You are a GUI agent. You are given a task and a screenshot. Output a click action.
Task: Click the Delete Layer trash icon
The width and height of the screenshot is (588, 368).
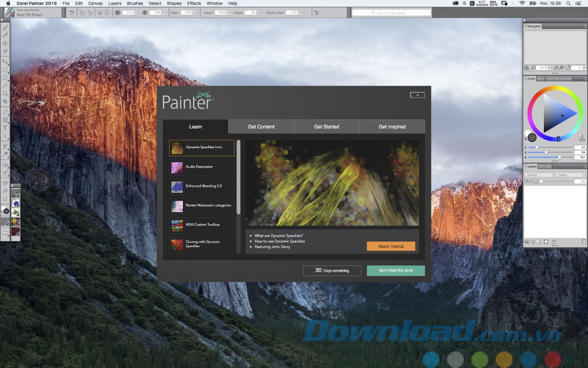point(584,241)
